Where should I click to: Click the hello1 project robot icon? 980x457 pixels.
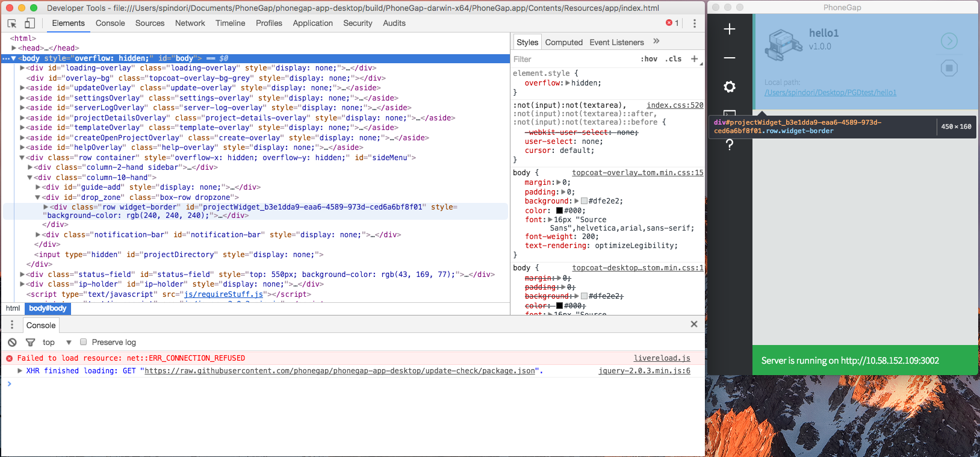click(x=783, y=45)
